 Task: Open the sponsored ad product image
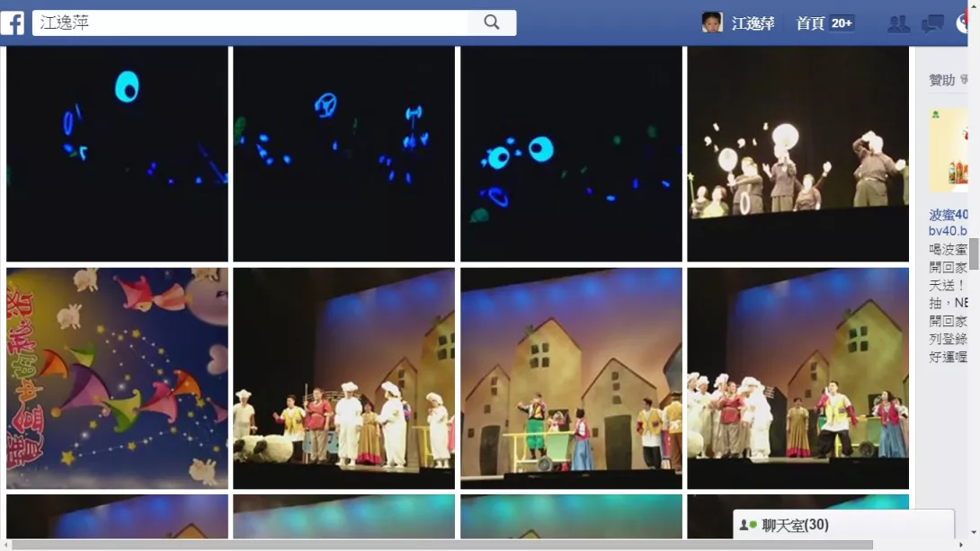click(949, 150)
